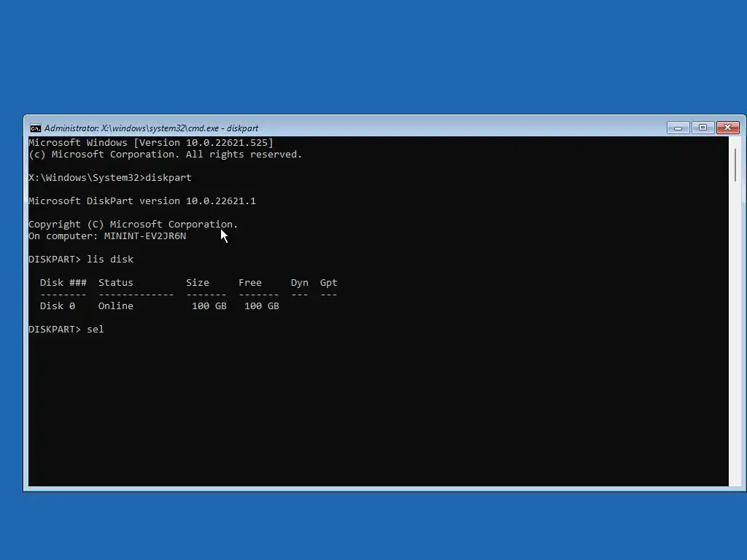
Task: Click 'On computer: MININT-EV2JR6N' line
Action: (107, 236)
